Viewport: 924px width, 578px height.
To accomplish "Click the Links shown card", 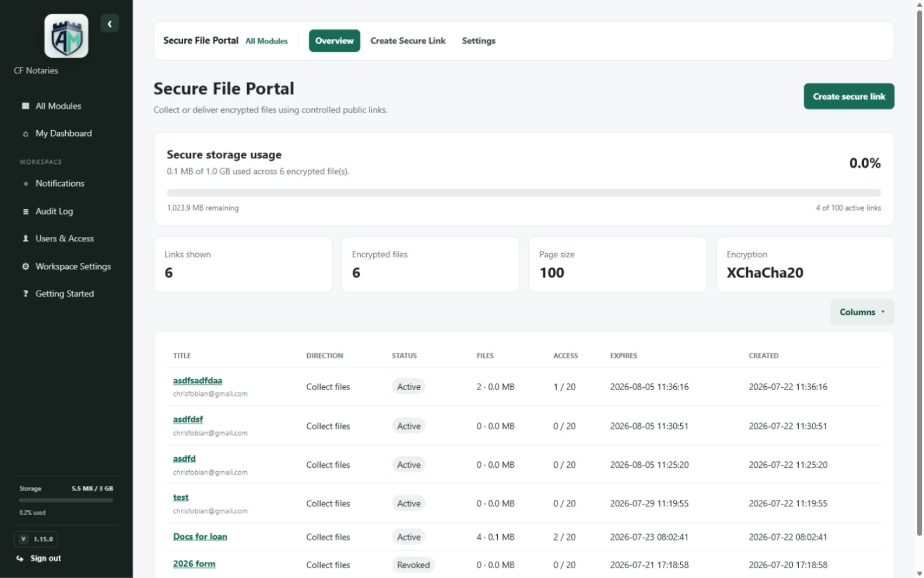I will (243, 265).
